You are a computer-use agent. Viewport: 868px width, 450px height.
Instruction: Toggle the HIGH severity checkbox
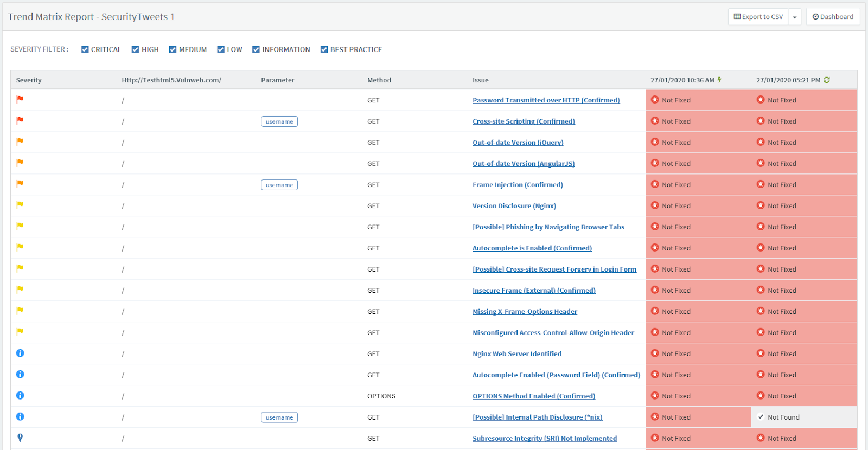click(x=136, y=49)
